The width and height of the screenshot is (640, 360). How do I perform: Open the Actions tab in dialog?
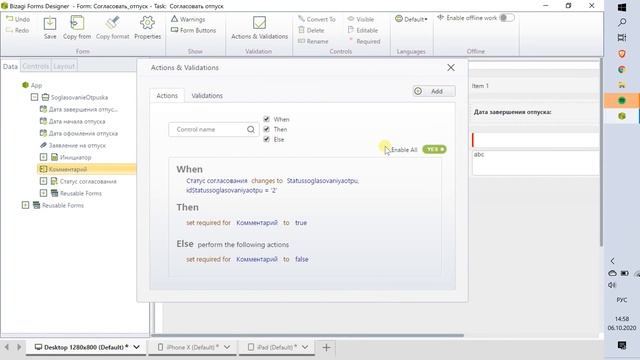(x=167, y=96)
